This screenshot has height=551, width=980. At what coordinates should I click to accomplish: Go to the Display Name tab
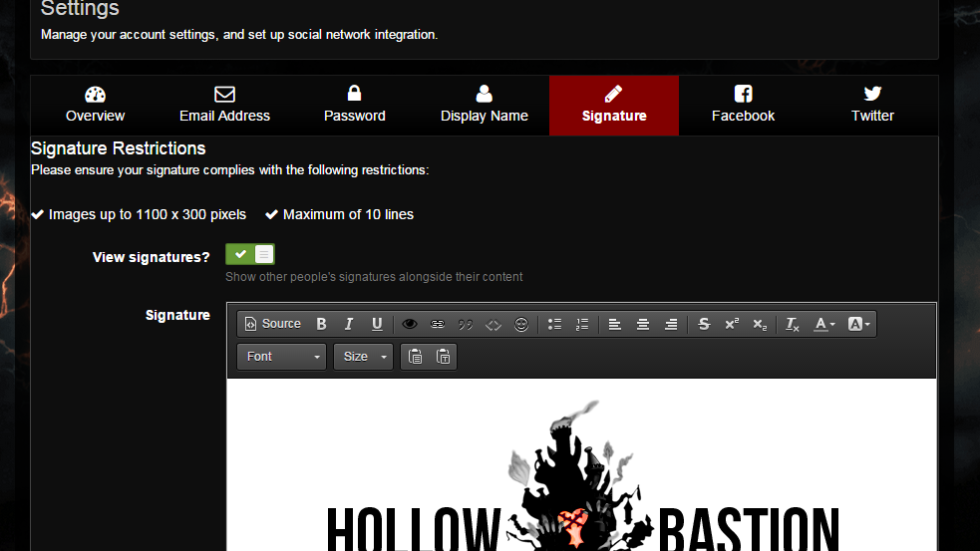coord(485,105)
